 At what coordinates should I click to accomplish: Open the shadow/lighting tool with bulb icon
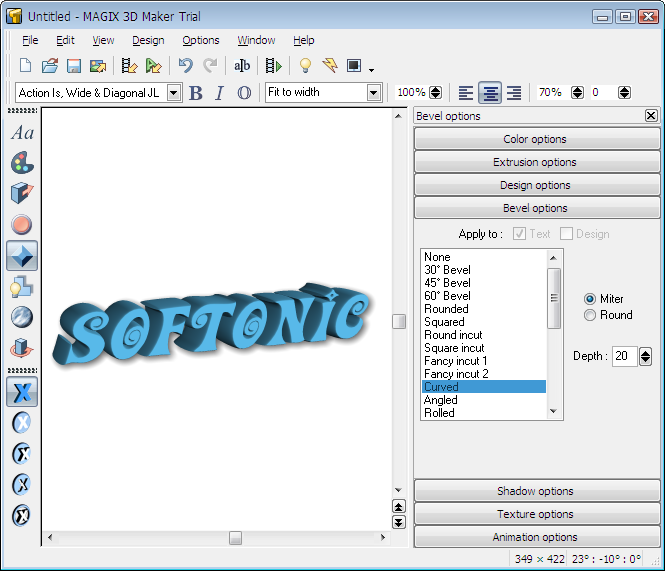[22, 286]
